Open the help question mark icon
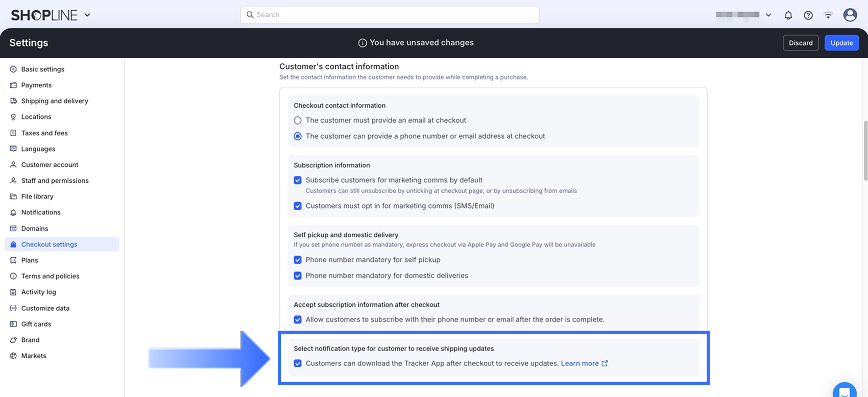The height and width of the screenshot is (397, 868). point(808,15)
